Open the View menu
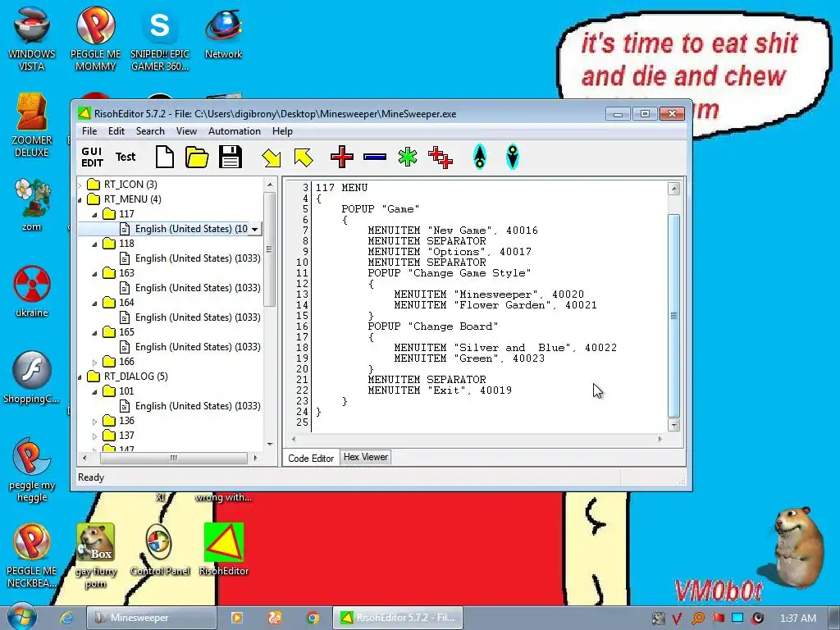This screenshot has height=630, width=840. 186,131
